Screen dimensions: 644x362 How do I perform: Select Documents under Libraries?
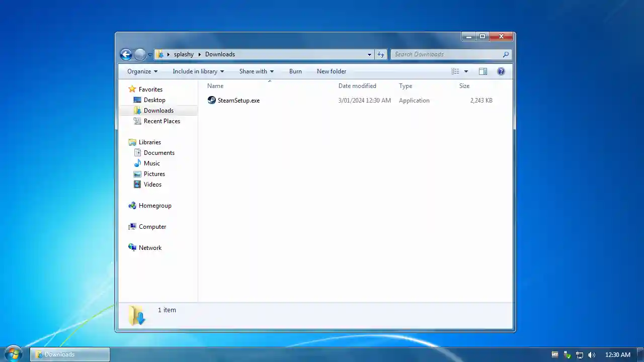point(159,153)
